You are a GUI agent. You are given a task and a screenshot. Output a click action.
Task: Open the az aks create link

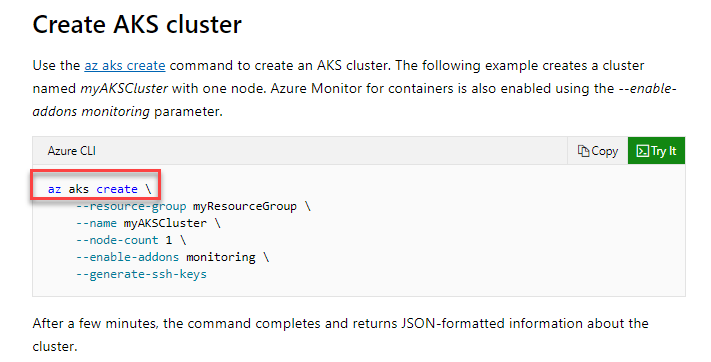[125, 65]
